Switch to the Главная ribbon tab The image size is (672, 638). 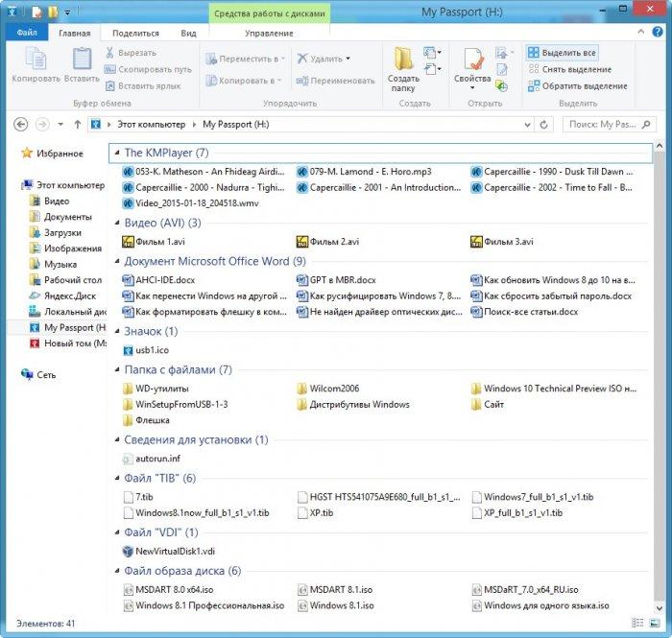point(75,33)
